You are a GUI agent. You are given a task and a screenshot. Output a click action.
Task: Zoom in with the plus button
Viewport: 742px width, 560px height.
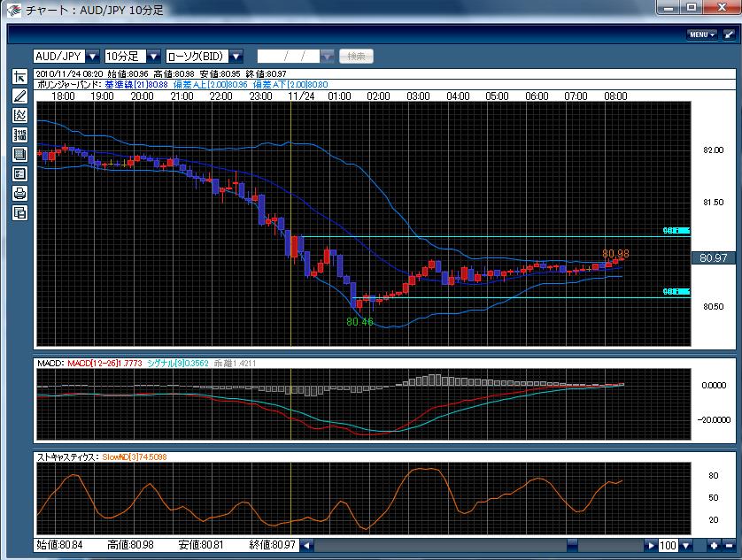point(714,545)
